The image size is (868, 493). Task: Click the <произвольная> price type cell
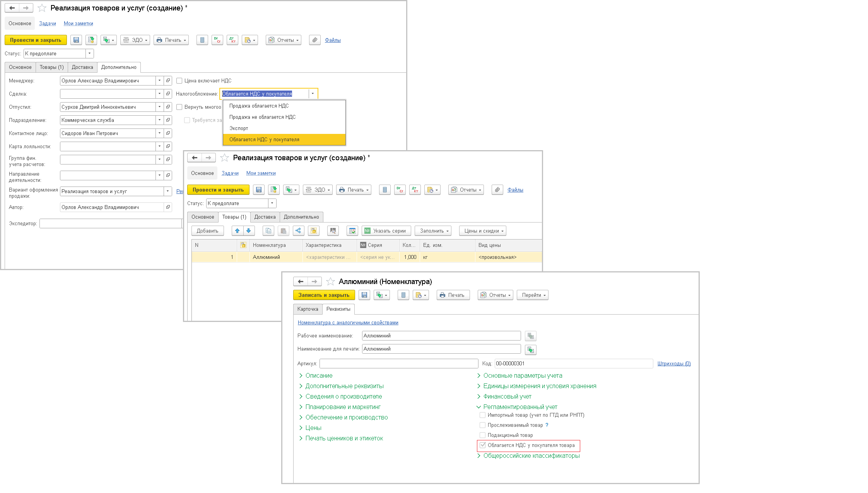508,257
